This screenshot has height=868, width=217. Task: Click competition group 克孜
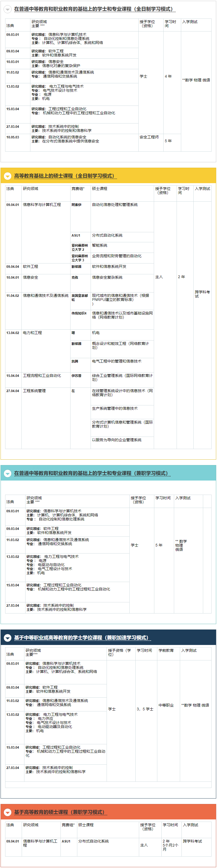tap(75, 278)
